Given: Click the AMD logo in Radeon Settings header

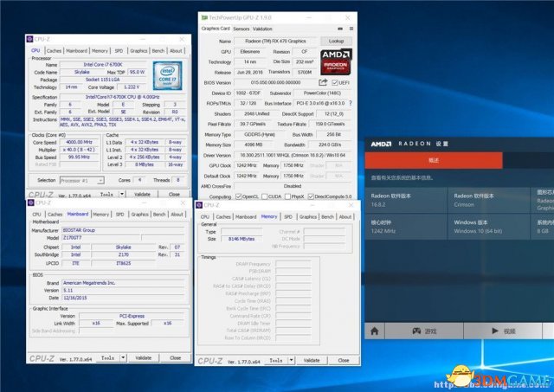Looking at the screenshot, I should coord(381,144).
